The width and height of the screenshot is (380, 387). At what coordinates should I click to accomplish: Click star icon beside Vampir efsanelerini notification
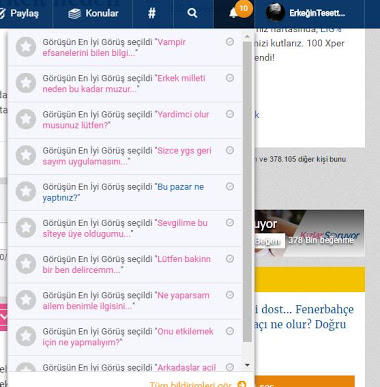pos(26,47)
